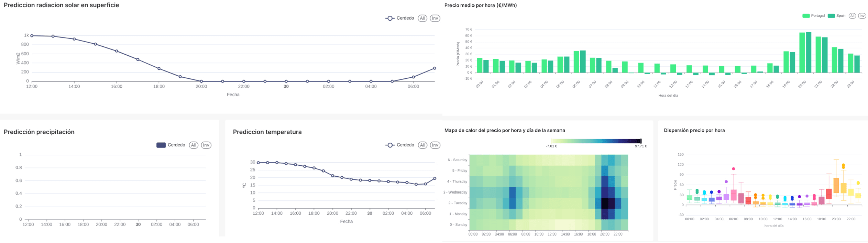Click Inv button in solar radiation chart legend
868x243 pixels.
(x=435, y=18)
